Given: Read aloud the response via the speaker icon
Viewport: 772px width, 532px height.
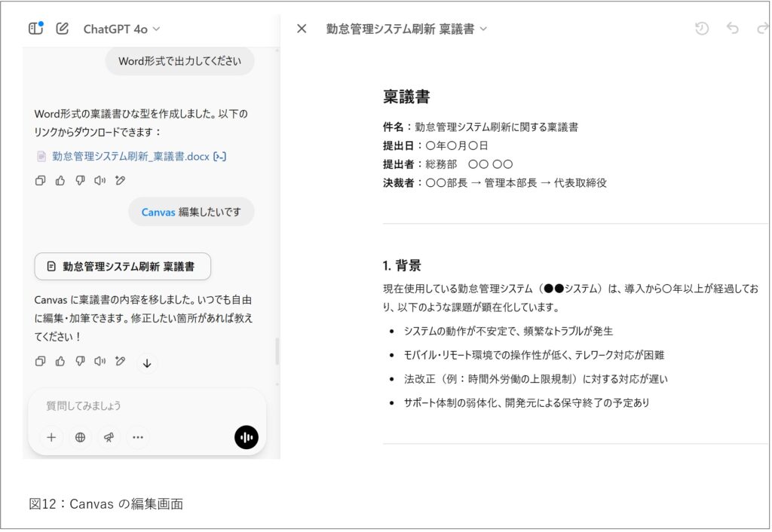Looking at the screenshot, I should [x=100, y=362].
